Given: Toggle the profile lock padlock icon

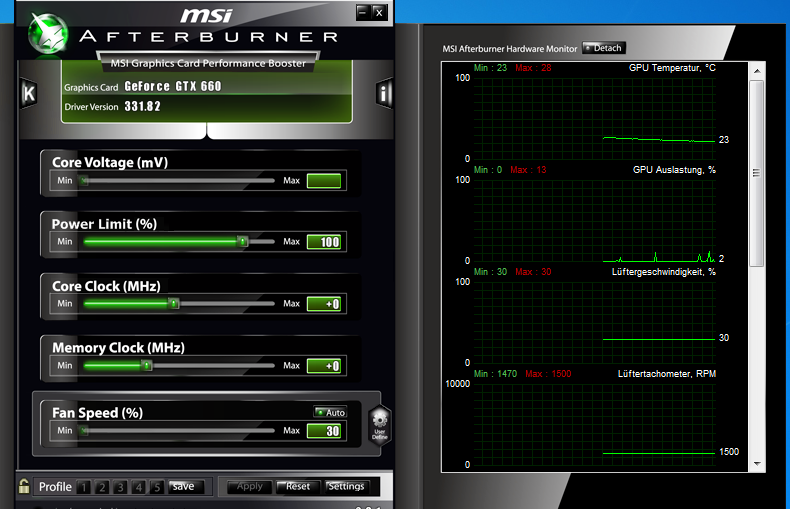Looking at the screenshot, I should pos(24,486).
